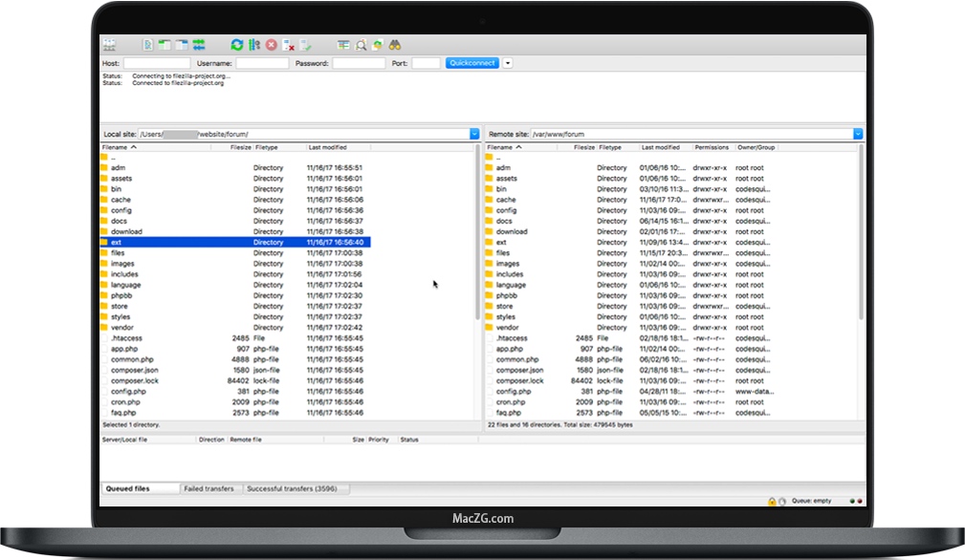The image size is (965, 560).
Task: Switch to the Failed transfers tab
Action: 208,488
